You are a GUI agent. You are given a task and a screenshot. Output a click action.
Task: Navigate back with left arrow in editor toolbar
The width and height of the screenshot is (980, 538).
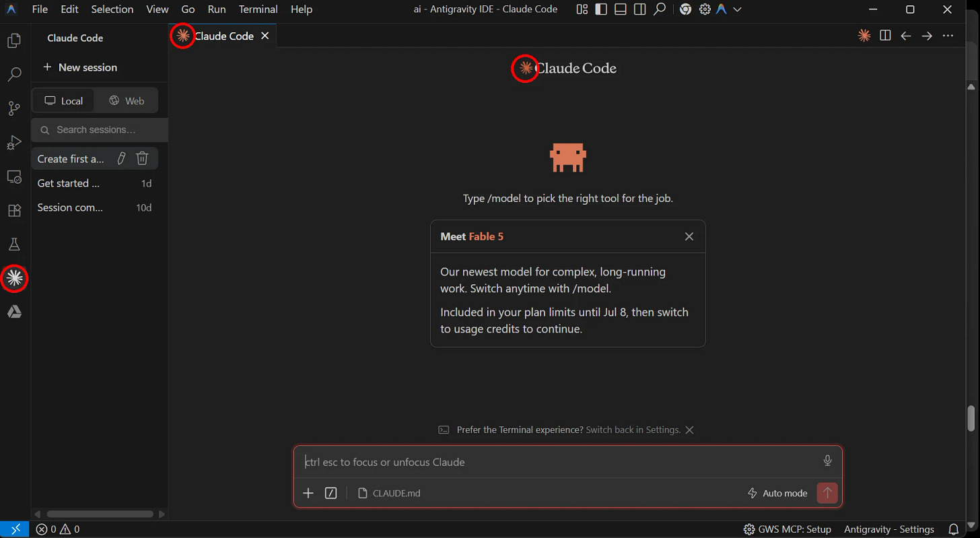point(906,36)
